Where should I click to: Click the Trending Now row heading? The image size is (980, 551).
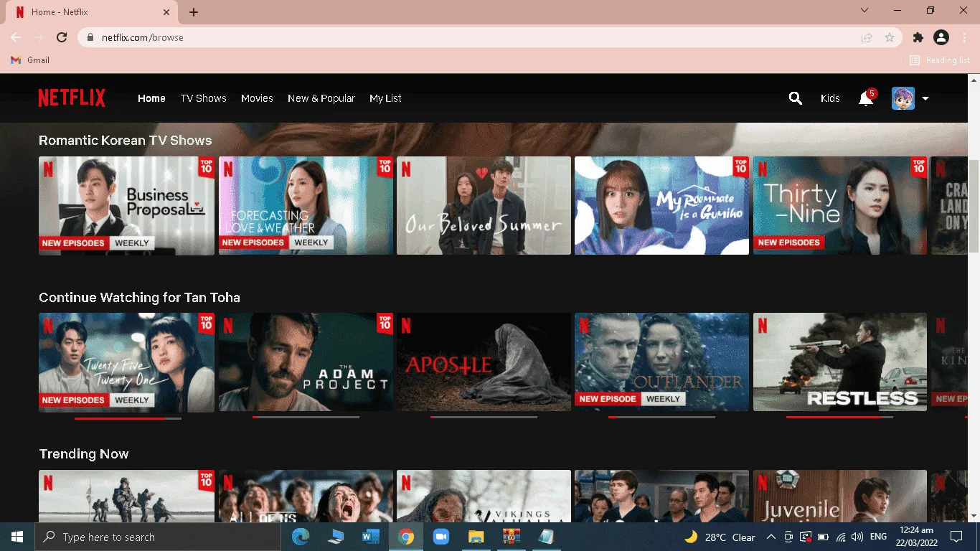pos(84,454)
